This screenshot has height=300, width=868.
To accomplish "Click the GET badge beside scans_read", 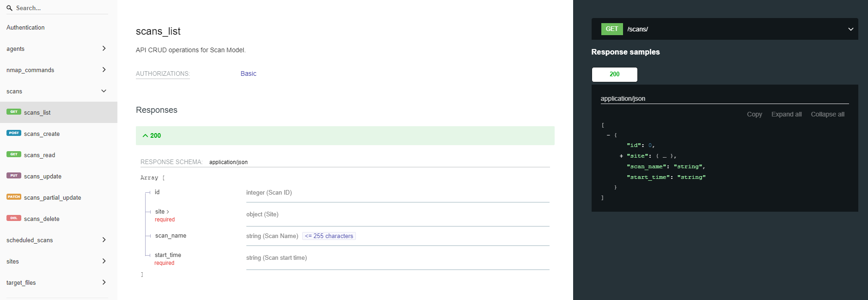I will coord(14,154).
